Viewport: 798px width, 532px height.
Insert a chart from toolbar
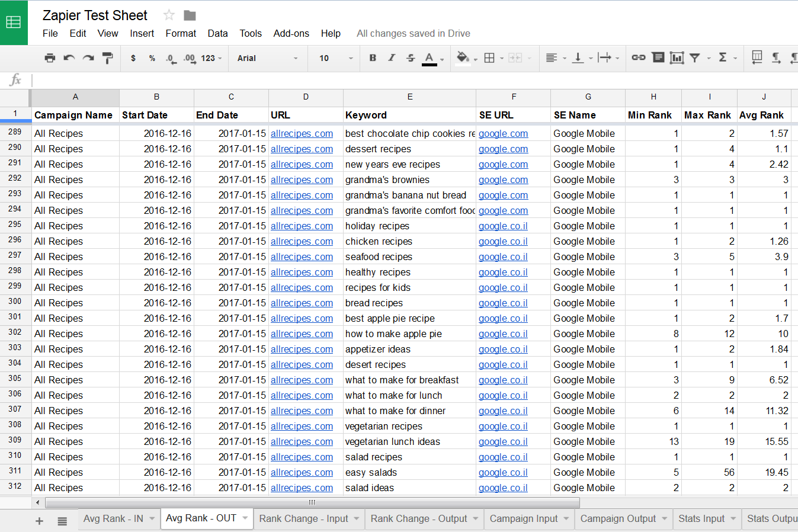(677, 57)
